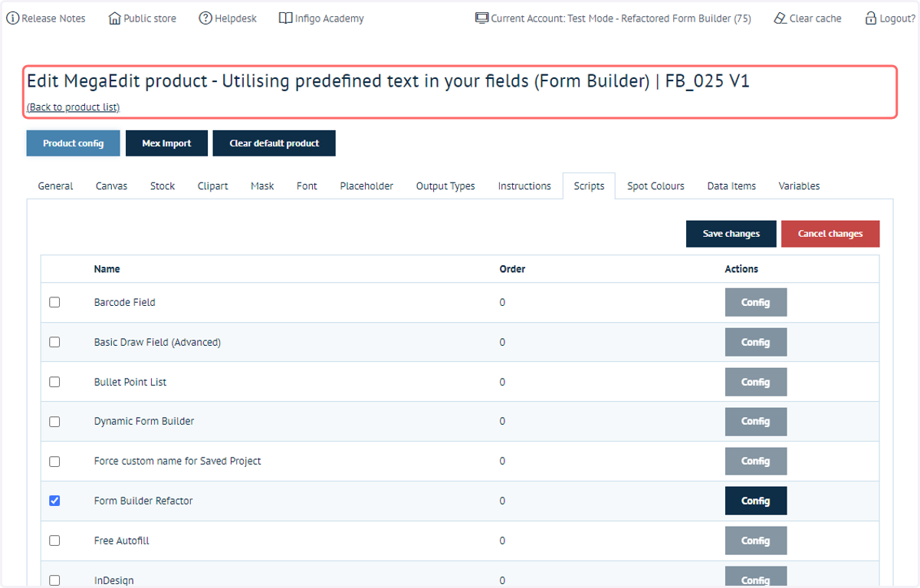Click the Name column header
Image resolution: width=920 pixels, height=588 pixels.
(107, 269)
